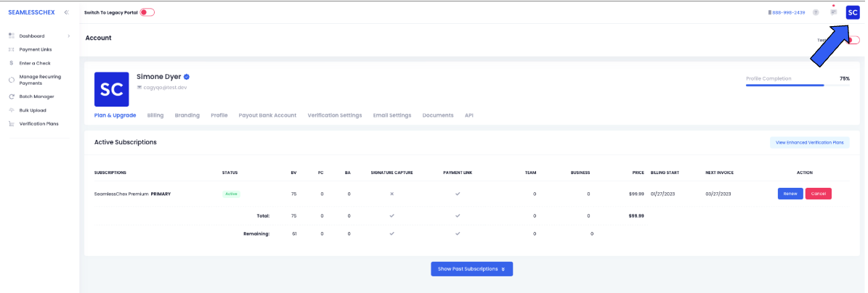Switch to the Documents tab
This screenshot has height=293, width=868.
438,115
